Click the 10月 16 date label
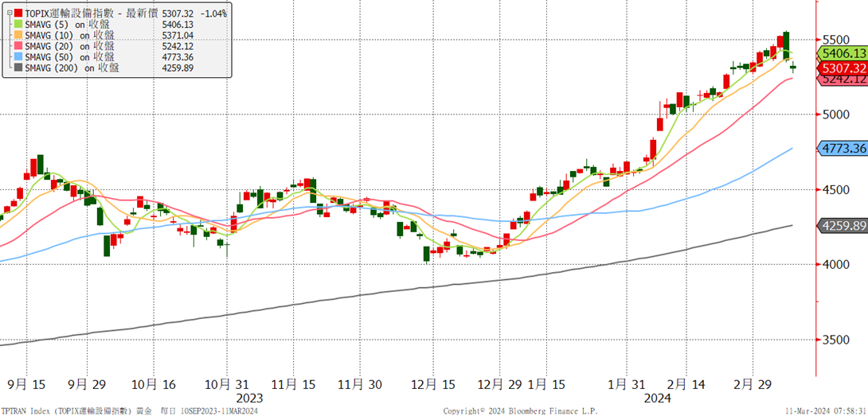This screenshot has height=416, width=868. 154,384
